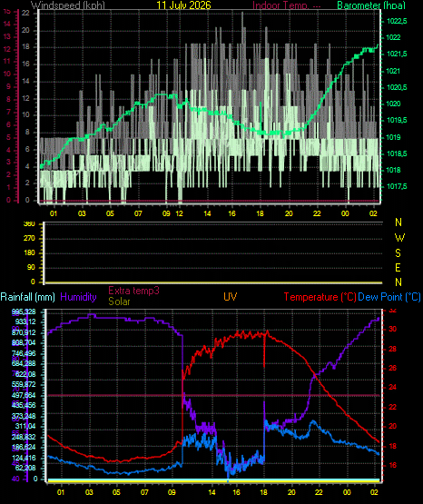This screenshot has height=504, width=423.
Task: Click the 09 hour tick under bottom chart
Action: pyautogui.click(x=172, y=492)
